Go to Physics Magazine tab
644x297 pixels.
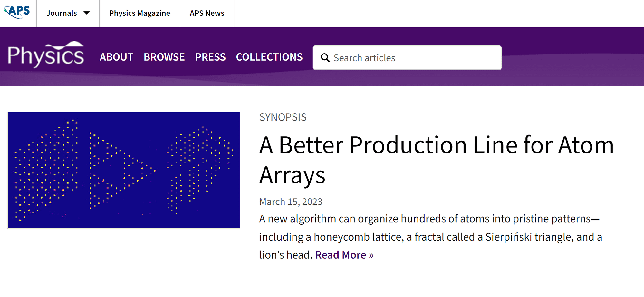(x=139, y=13)
